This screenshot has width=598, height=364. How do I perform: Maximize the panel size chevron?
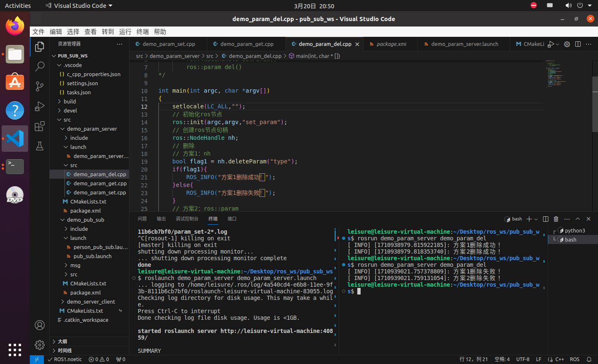(x=578, y=219)
